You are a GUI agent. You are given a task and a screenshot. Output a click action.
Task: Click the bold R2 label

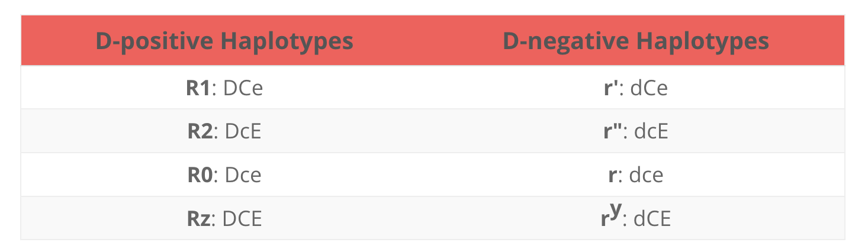[199, 131]
